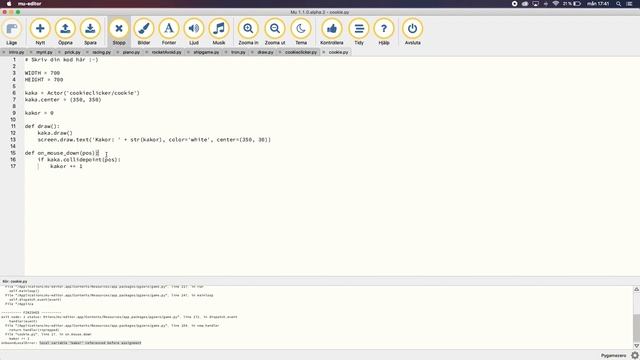Stop the running game with Stopp
The width and height of the screenshot is (640, 360).
click(119, 31)
